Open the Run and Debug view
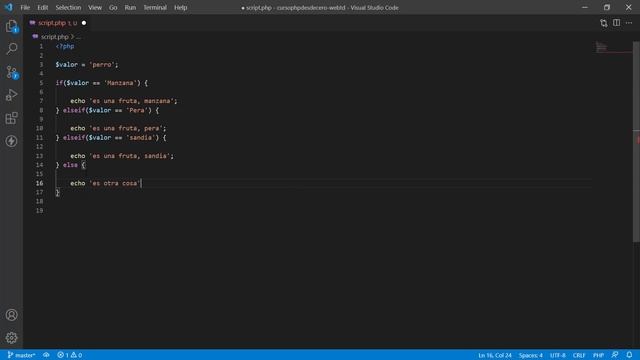Viewport: 640px width, 360px height. click(11, 95)
